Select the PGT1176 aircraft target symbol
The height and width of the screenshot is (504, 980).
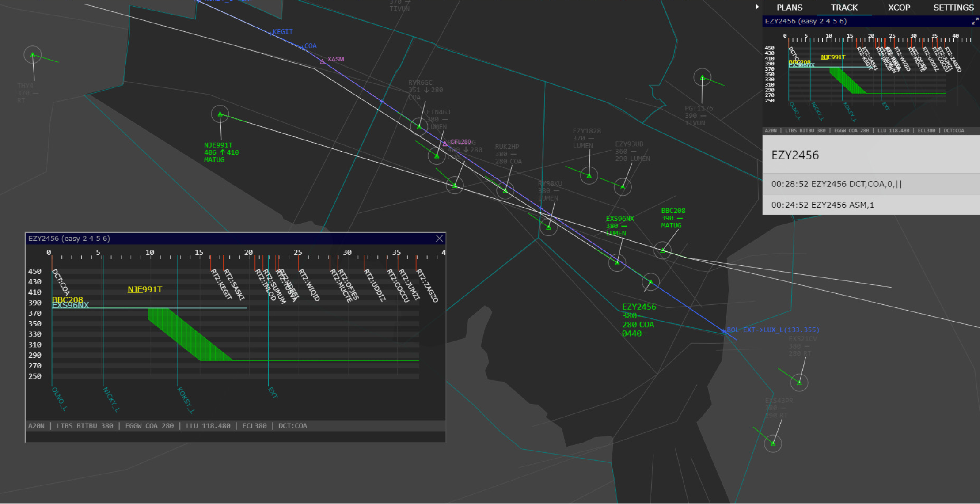tap(702, 78)
